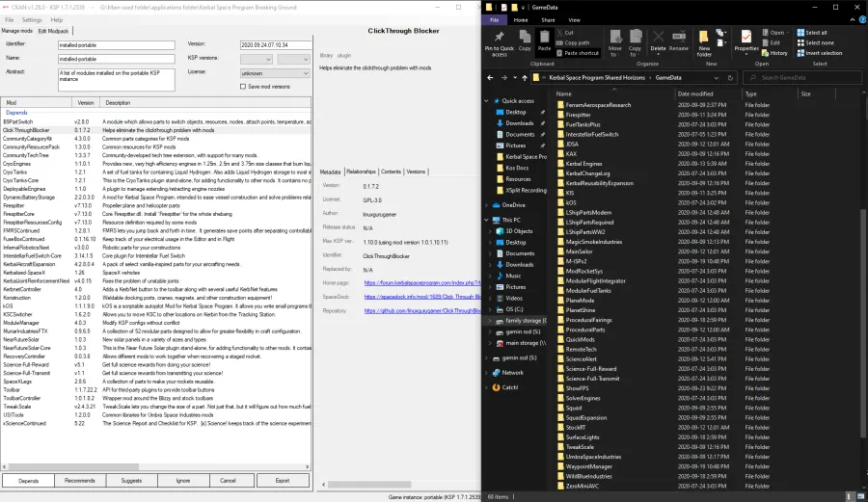Open the first KSP versions dropdown

coord(255,59)
